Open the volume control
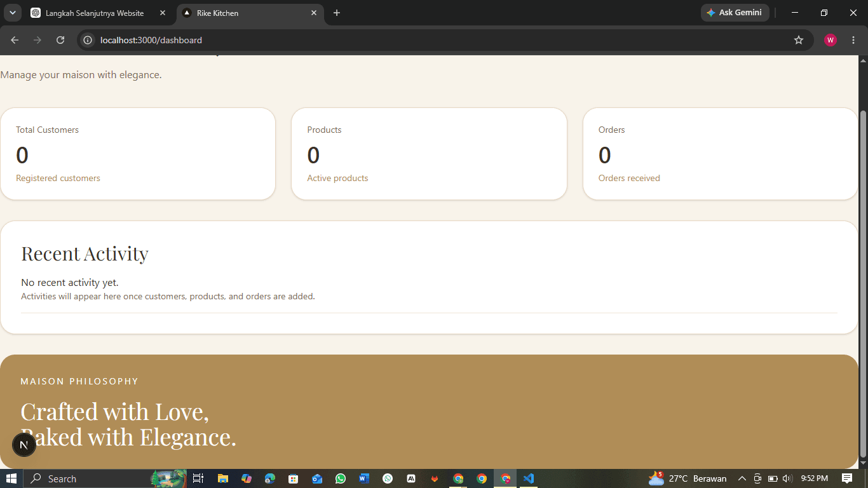Image resolution: width=868 pixels, height=488 pixels. pos(787,478)
